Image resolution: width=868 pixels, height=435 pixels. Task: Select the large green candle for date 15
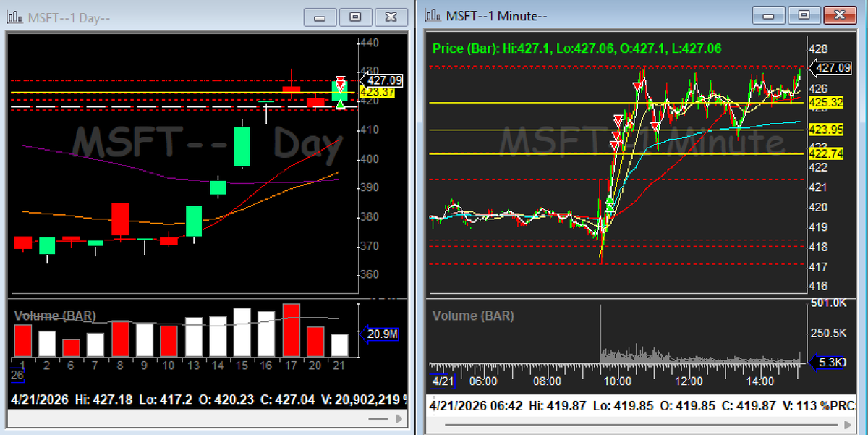(242, 147)
